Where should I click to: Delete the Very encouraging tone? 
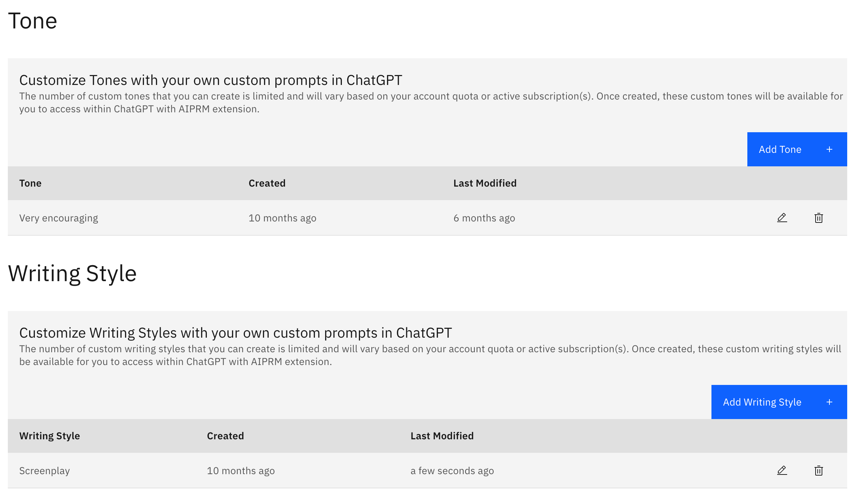(818, 218)
